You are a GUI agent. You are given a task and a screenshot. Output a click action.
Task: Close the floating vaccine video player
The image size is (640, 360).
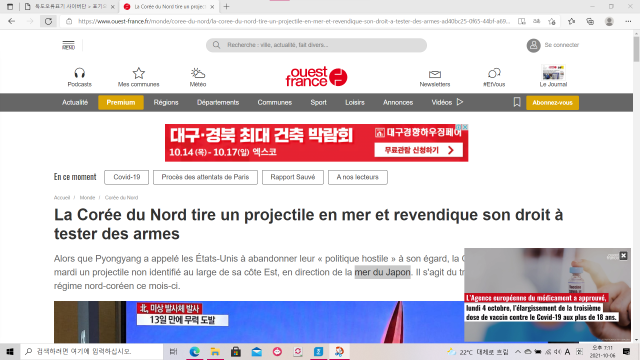[623, 256]
